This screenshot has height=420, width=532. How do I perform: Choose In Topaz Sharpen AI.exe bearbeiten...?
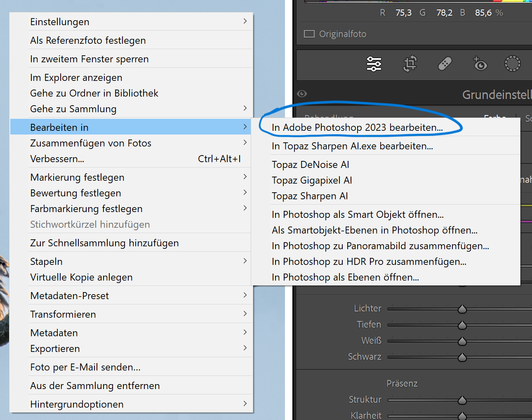pyautogui.click(x=386, y=146)
